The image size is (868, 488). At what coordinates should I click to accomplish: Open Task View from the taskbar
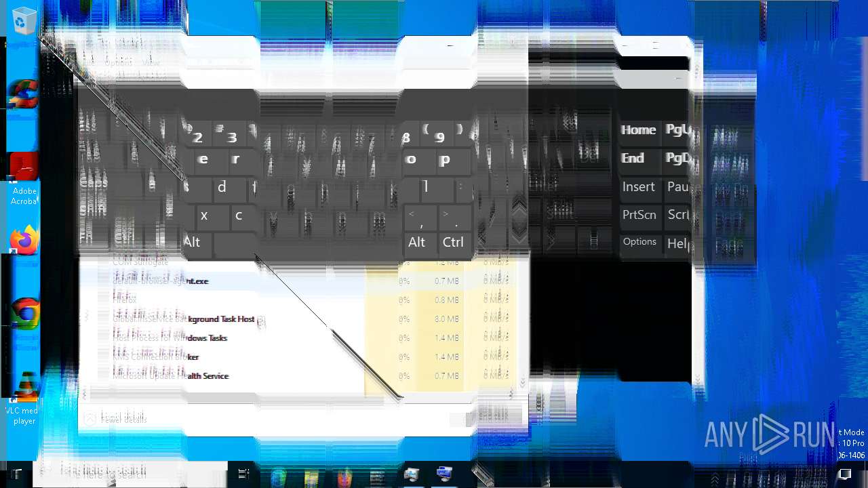[x=244, y=474]
